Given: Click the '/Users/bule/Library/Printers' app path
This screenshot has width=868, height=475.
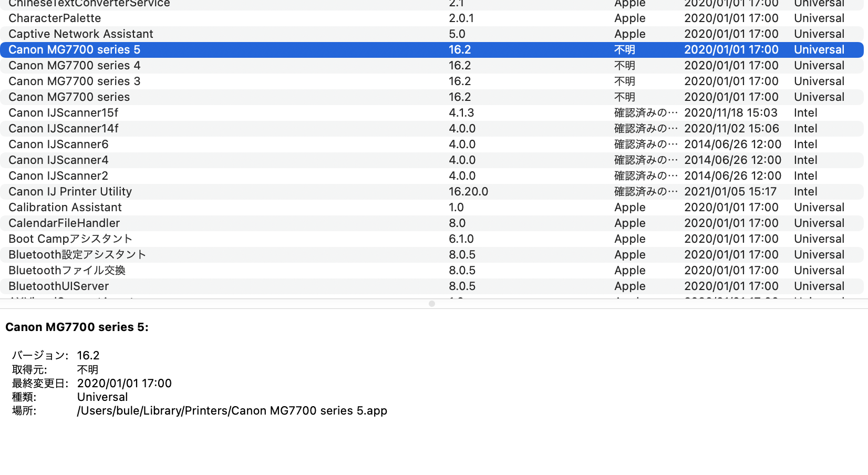Looking at the screenshot, I should coord(232,411).
